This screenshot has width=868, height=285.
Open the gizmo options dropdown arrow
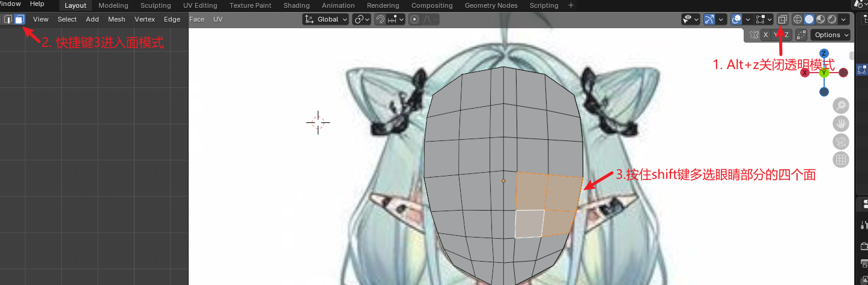click(x=721, y=19)
